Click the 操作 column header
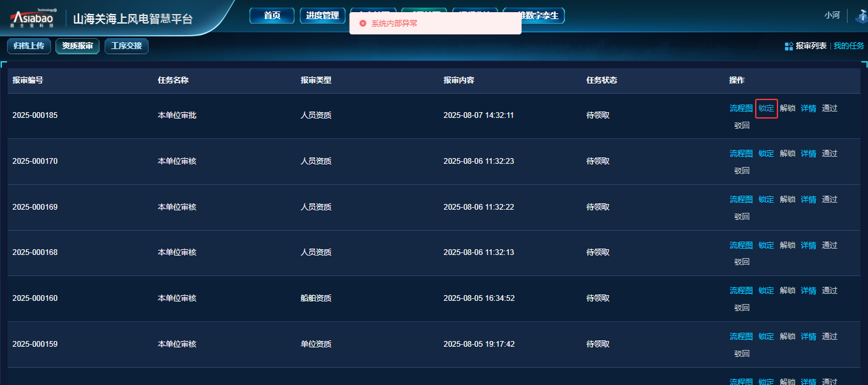Image resolution: width=868 pixels, height=385 pixels. pyautogui.click(x=737, y=80)
